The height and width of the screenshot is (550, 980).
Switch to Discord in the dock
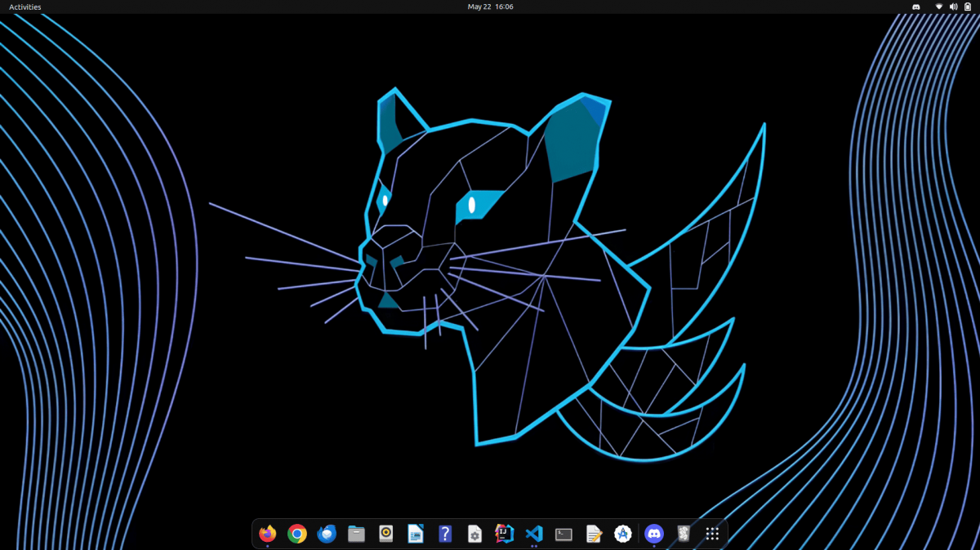[654, 534]
